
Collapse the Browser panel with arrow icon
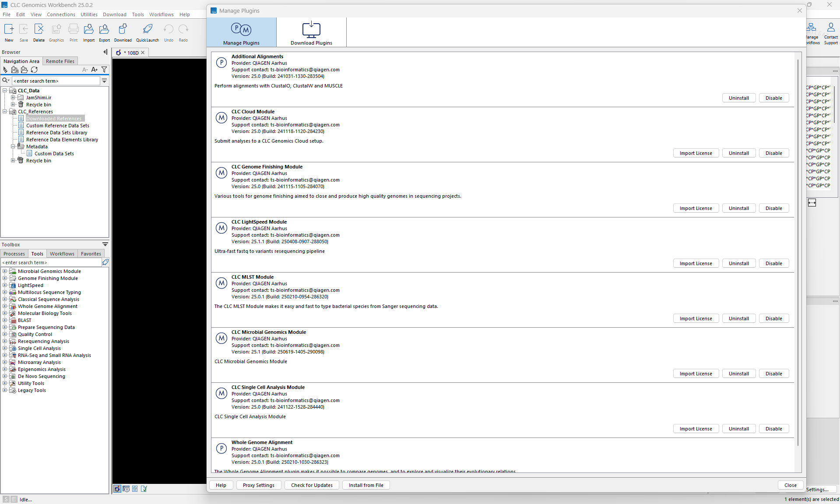(x=105, y=52)
